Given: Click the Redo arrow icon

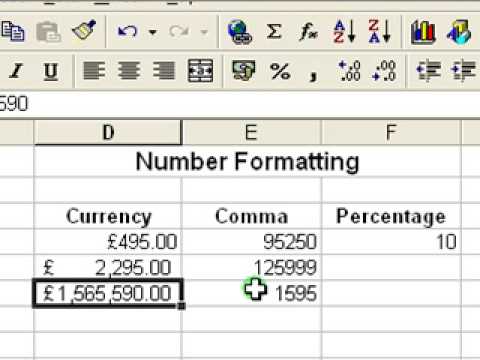Looking at the screenshot, I should point(178,32).
